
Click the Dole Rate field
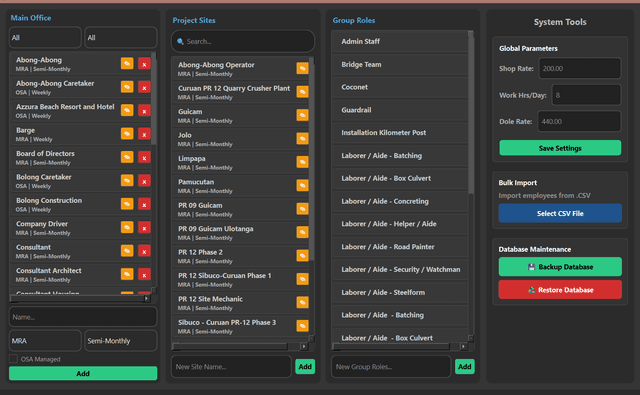[x=579, y=121]
